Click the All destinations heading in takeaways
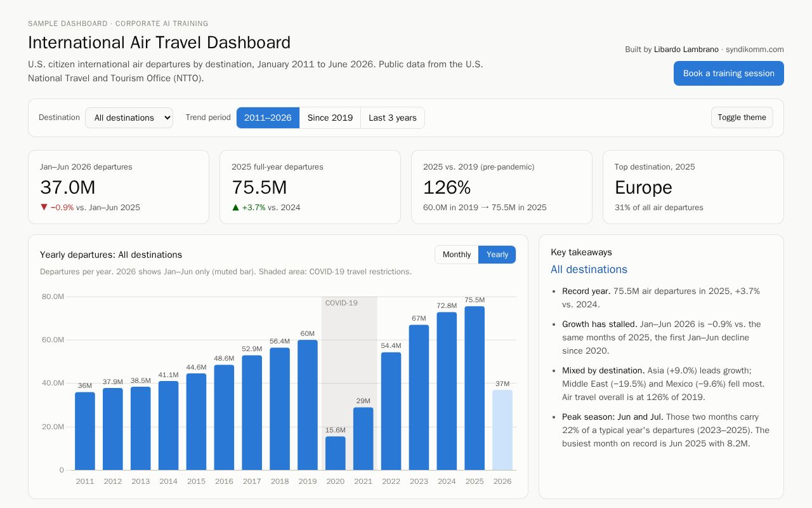 pos(589,269)
